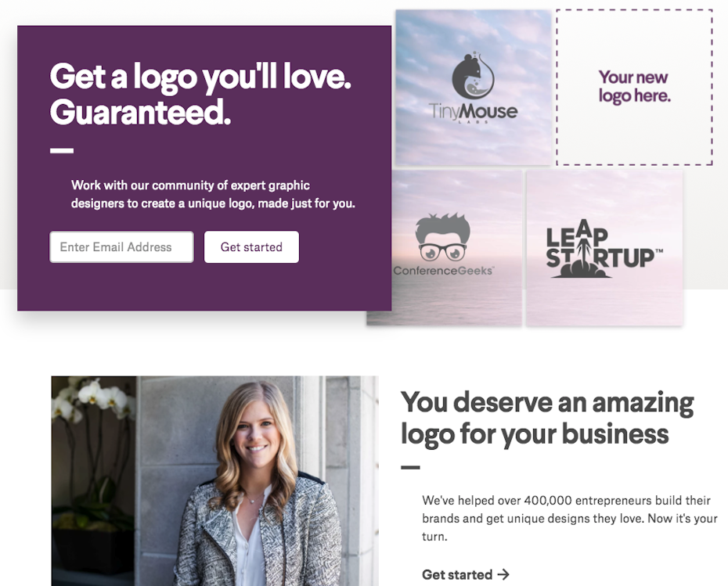The image size is (728, 586).
Task: Click the ConferenceGeeks wordmark text
Action: [443, 271]
